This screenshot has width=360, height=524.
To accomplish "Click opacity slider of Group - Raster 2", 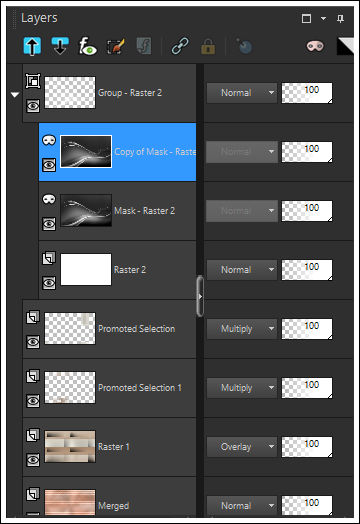I will point(307,93).
